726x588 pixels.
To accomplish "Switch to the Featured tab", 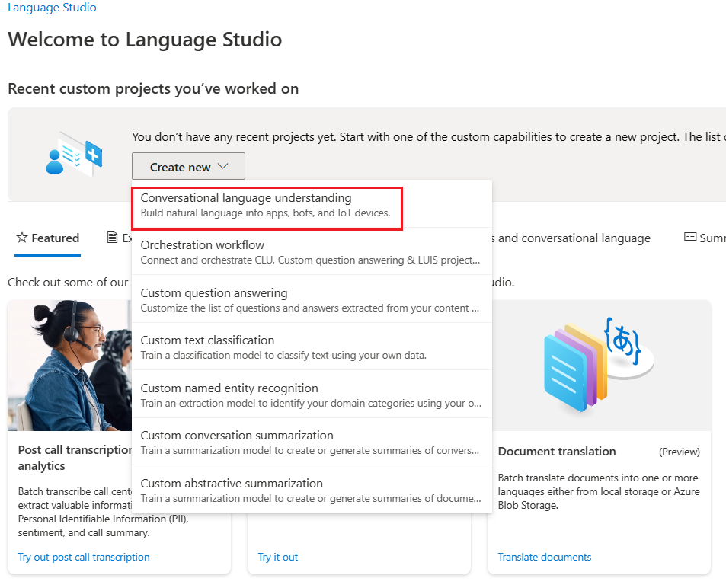I will click(47, 238).
